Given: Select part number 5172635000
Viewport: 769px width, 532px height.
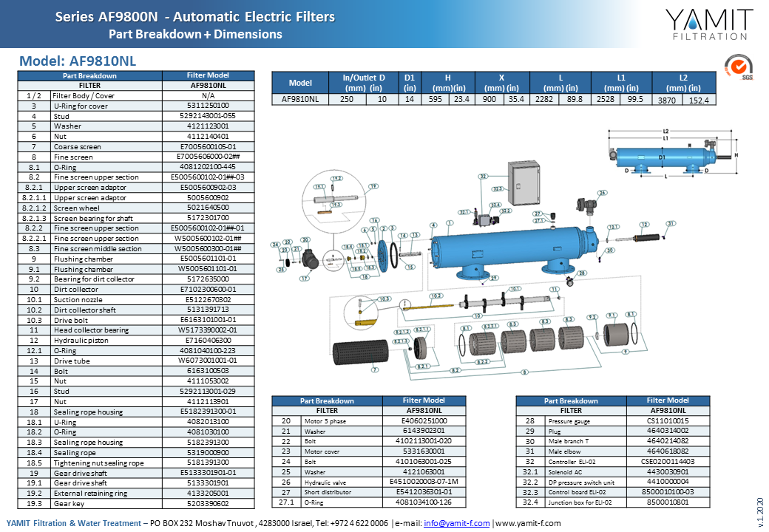Looking at the screenshot, I should click(x=208, y=279).
